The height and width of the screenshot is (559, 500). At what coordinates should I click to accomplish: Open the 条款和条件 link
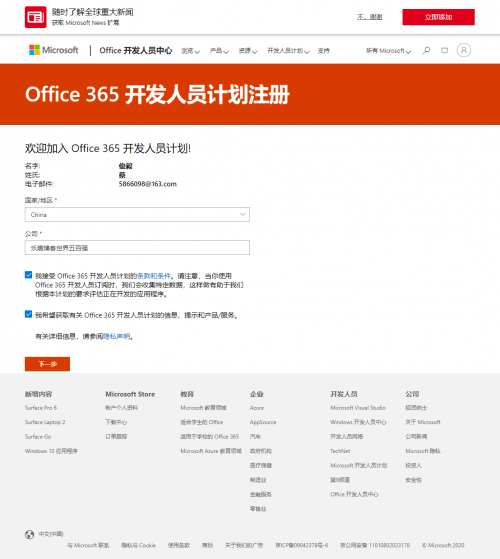coord(154,276)
